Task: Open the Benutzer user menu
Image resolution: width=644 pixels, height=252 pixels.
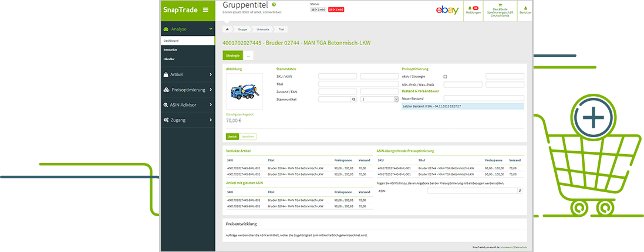Action: click(x=525, y=10)
